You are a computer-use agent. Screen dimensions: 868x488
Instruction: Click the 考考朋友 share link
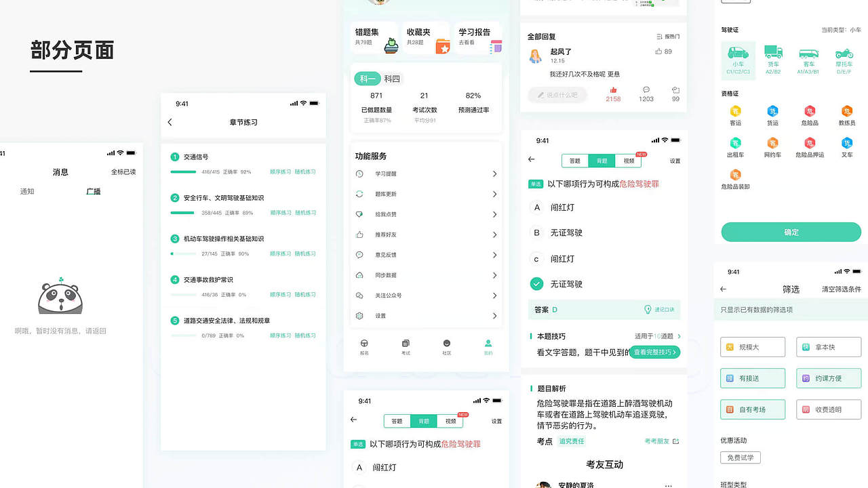(662, 441)
